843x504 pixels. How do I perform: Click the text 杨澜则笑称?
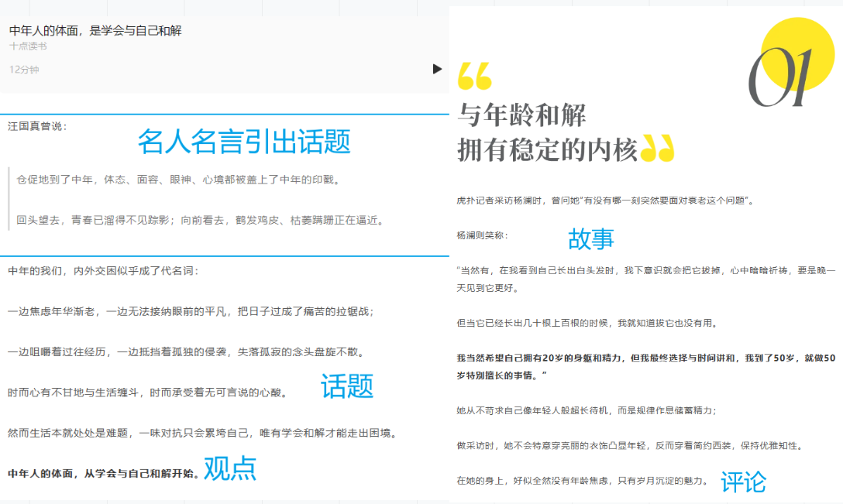[x=482, y=235]
